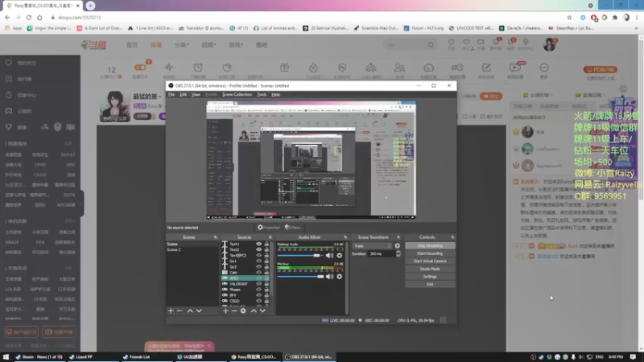Bookmark the page with the star icon
This screenshot has height=362, width=644.
pos(569,17)
